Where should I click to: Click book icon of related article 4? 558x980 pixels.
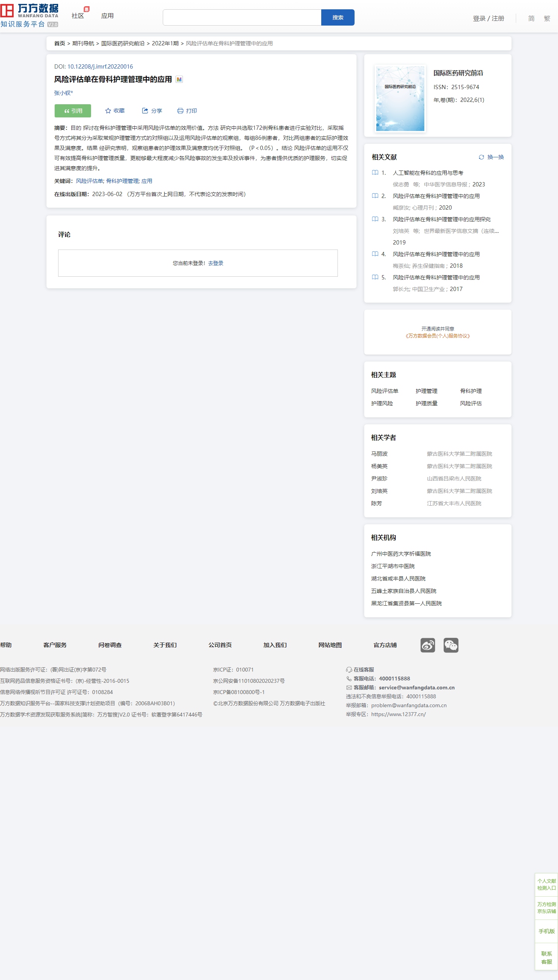click(x=375, y=254)
